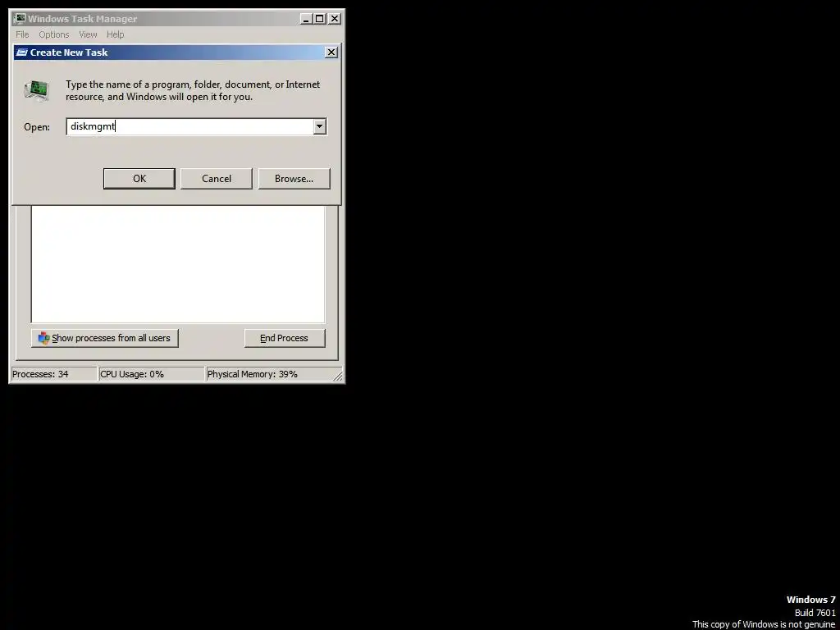Maximize the Windows Task Manager window
The height and width of the screenshot is (630, 840).
coord(320,19)
